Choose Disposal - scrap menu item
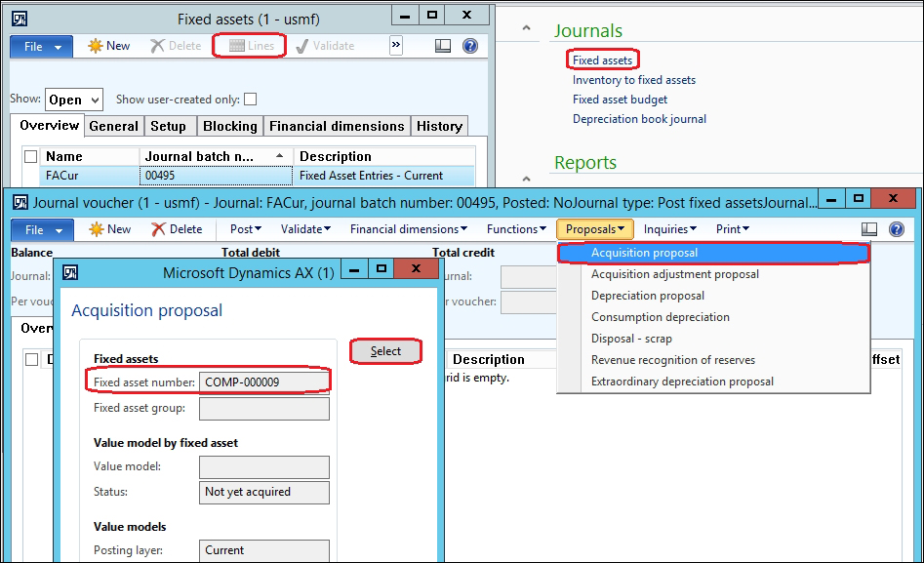924x563 pixels. click(713, 339)
